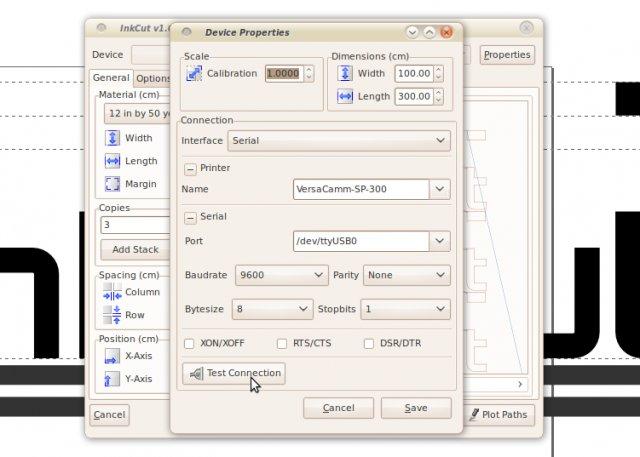Click the Material Width icon
This screenshot has width=640, height=457.
pyautogui.click(x=112, y=138)
